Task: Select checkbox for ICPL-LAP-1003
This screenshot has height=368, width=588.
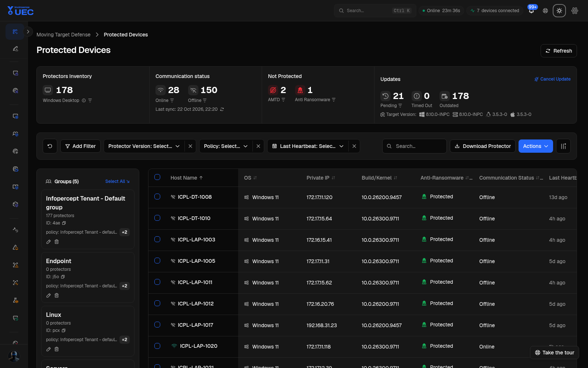Action: point(157,239)
